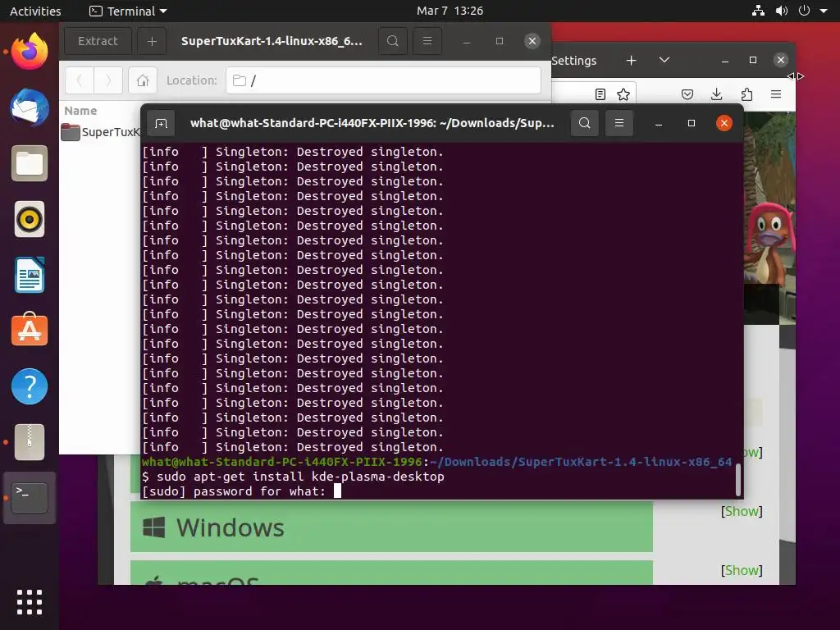Image resolution: width=840 pixels, height=630 pixels.
Task: Go forward in Archive Manager navigation
Action: coord(108,80)
